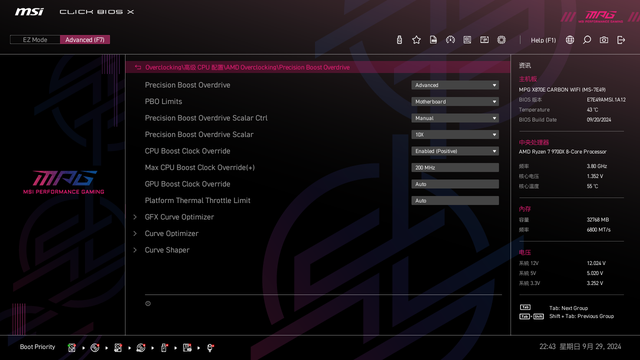Viewport: 640px width, 360px height.
Task: Select the first hard disk boot device icon
Action: click(x=72, y=348)
